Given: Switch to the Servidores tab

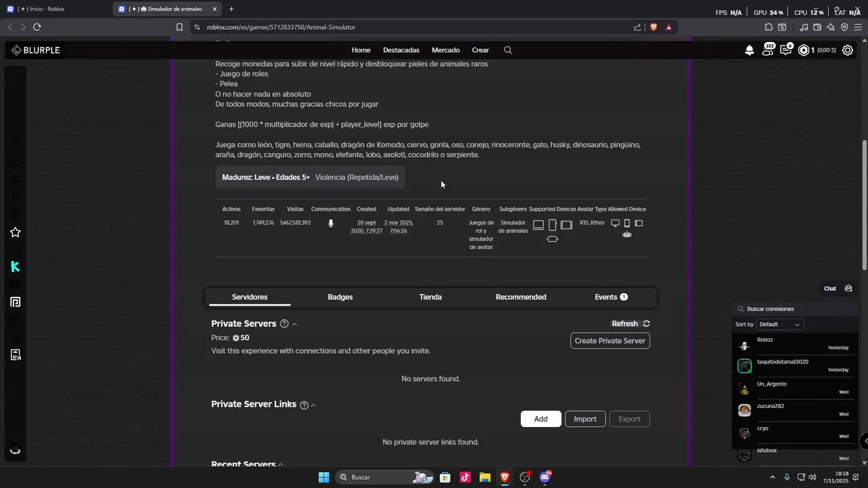Looking at the screenshot, I should (250, 297).
